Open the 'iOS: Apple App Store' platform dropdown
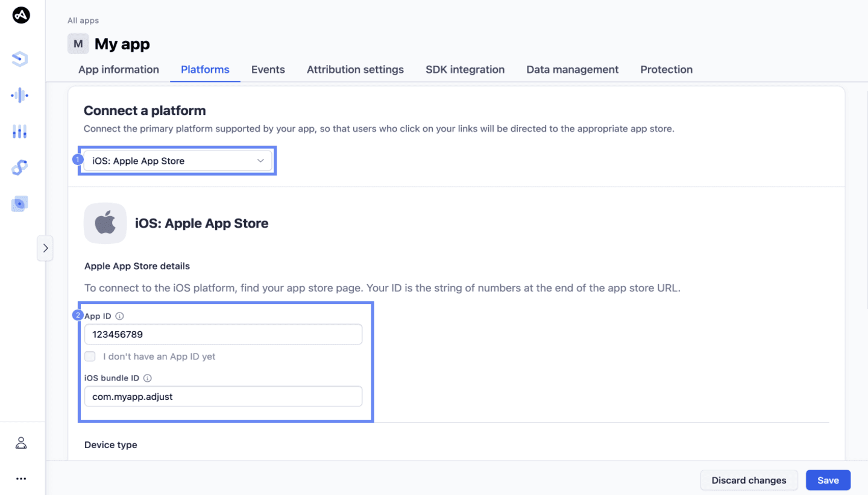Screen dimensions: 868x495 pyautogui.click(x=177, y=160)
